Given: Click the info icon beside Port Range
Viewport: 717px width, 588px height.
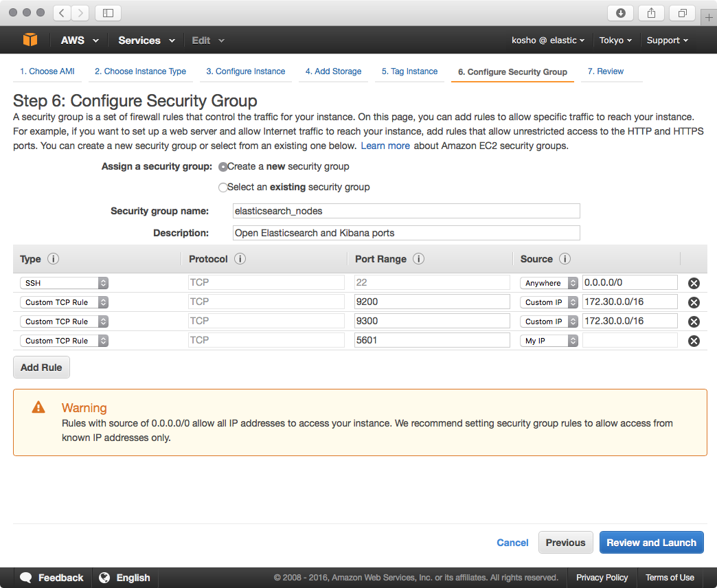Looking at the screenshot, I should click(418, 259).
